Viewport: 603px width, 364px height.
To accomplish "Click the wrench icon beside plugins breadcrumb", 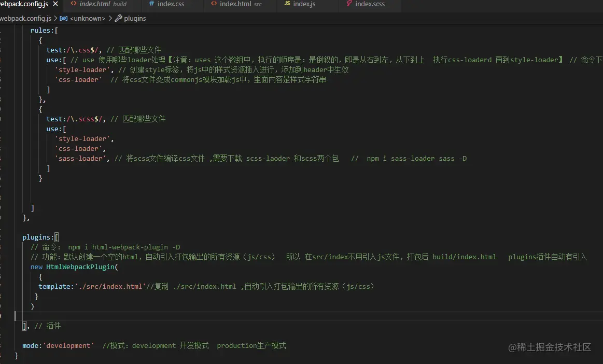I will (x=118, y=18).
